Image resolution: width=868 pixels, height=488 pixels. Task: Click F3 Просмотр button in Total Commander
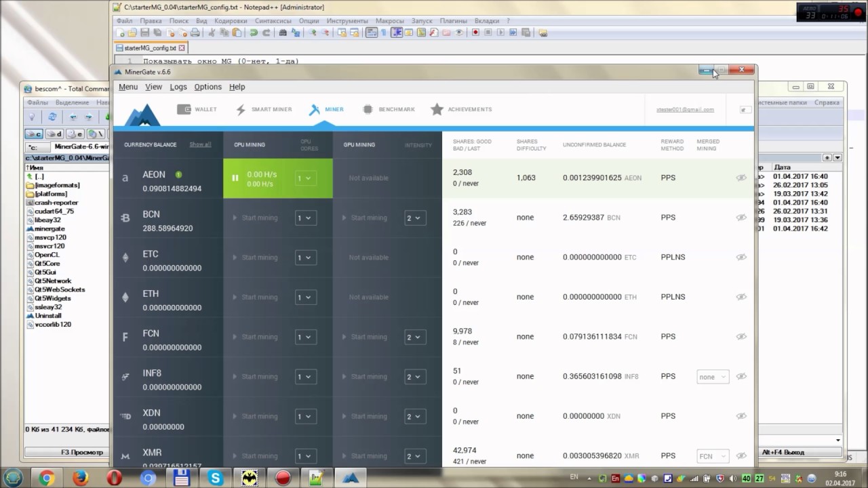click(66, 452)
